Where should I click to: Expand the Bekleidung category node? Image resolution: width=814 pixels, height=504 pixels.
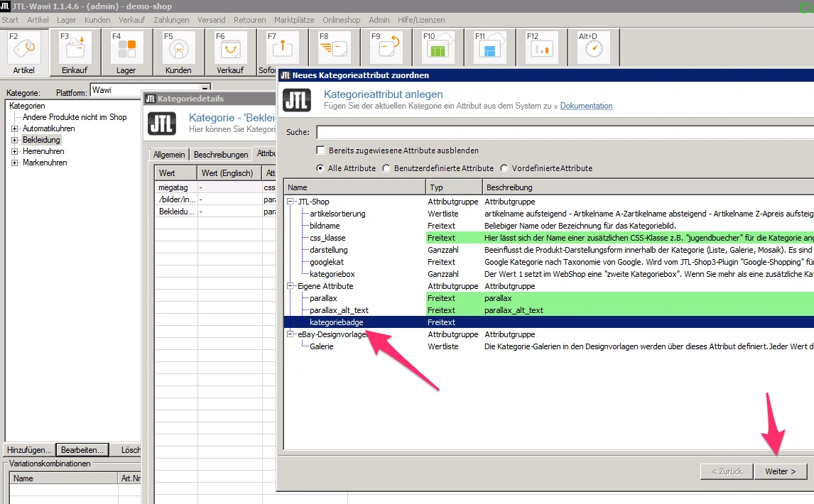click(x=14, y=140)
